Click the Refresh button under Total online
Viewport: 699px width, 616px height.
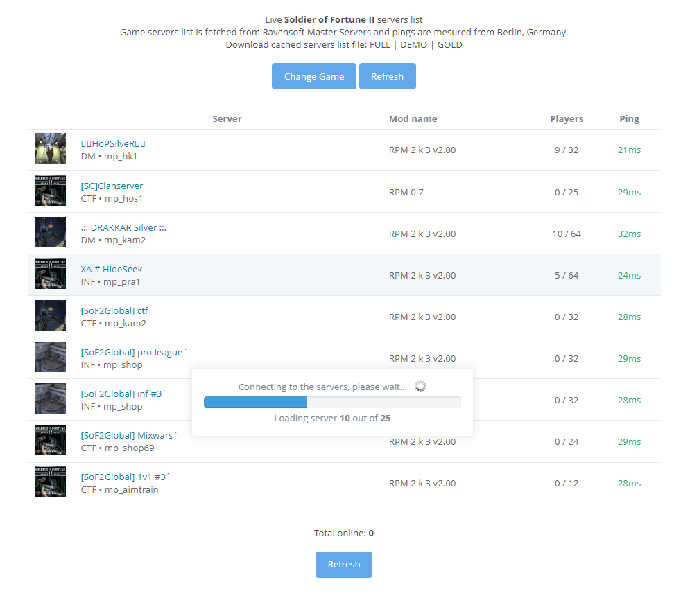[344, 564]
